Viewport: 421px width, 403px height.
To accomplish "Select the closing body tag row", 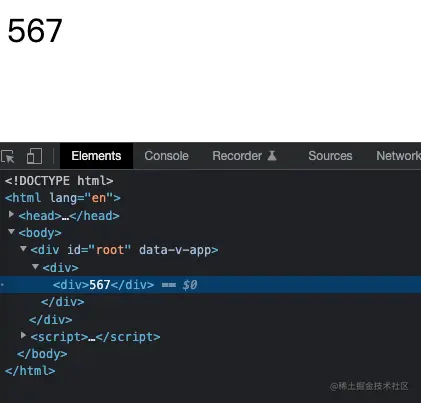I will pyautogui.click(x=42, y=354).
